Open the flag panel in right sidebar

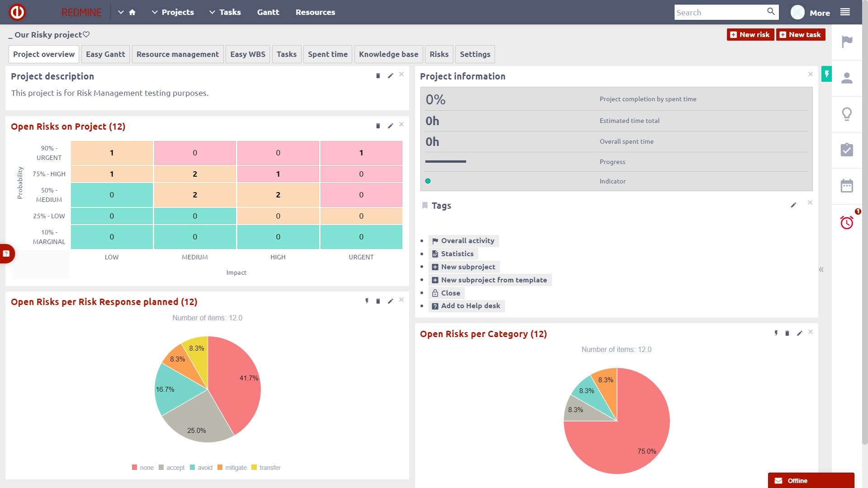click(846, 42)
